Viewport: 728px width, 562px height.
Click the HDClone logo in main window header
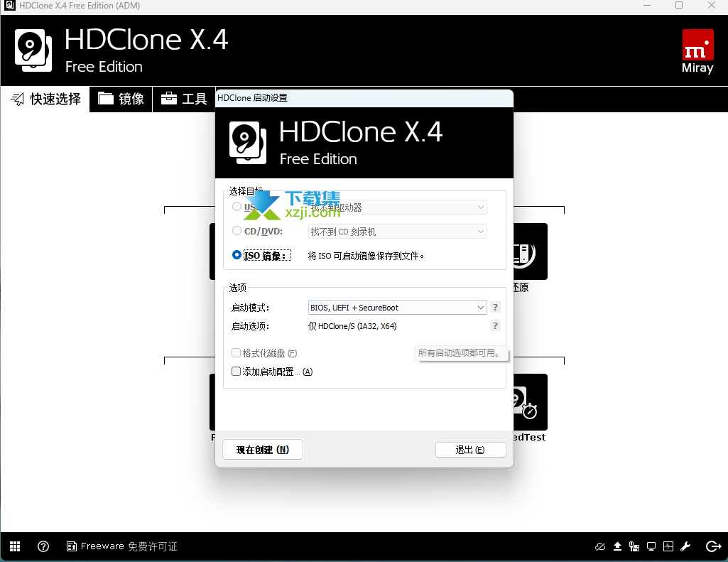tap(33, 50)
